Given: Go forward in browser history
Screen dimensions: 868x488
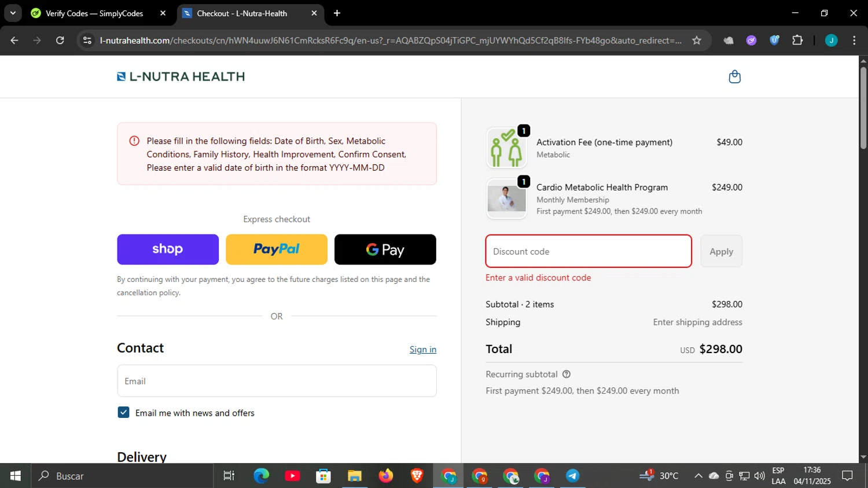Looking at the screenshot, I should point(37,41).
